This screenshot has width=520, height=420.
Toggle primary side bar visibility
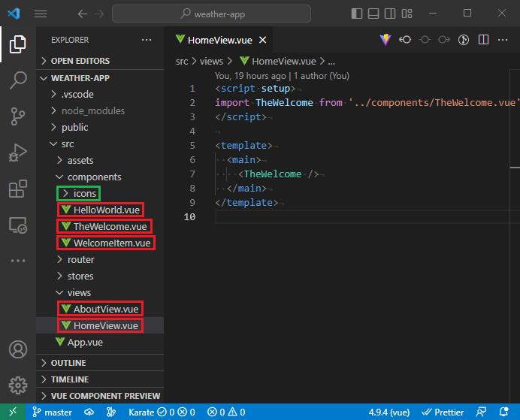tap(356, 14)
